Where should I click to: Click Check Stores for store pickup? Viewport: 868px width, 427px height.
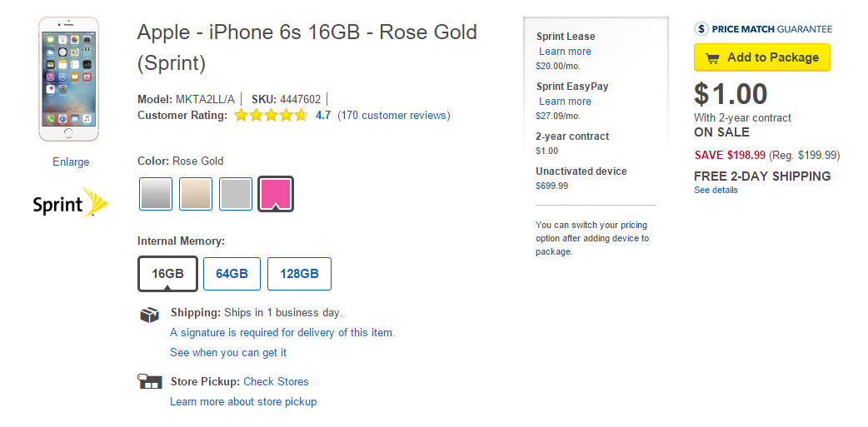tap(277, 382)
